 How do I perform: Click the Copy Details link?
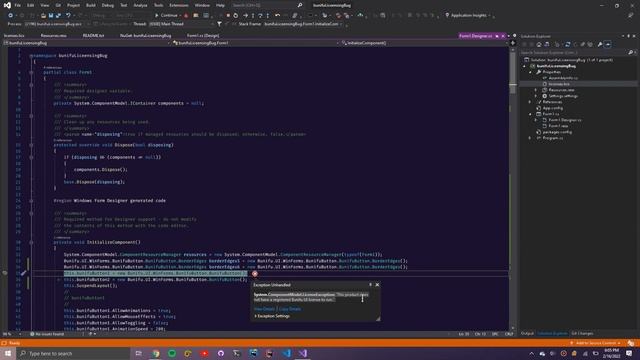tap(290, 309)
